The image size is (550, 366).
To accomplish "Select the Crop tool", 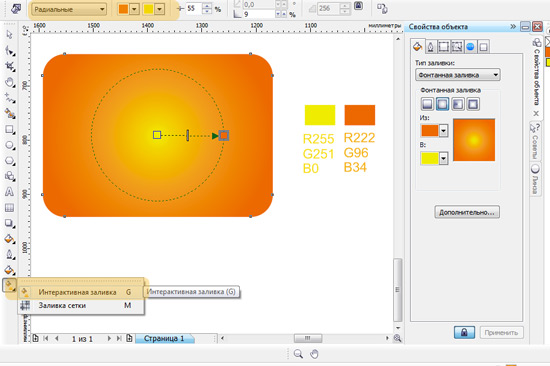I will pos(9,66).
